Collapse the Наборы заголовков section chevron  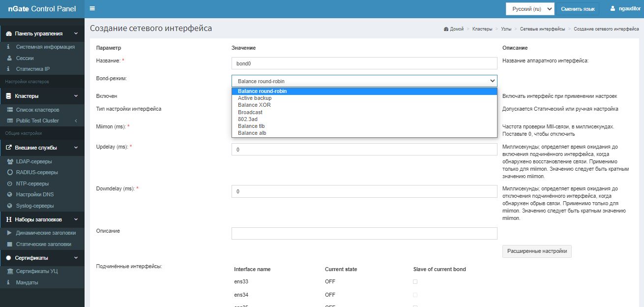pos(76,219)
